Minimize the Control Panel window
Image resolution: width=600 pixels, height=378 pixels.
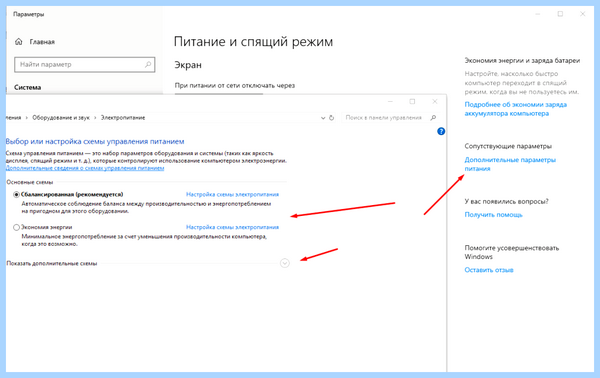[x=390, y=101]
